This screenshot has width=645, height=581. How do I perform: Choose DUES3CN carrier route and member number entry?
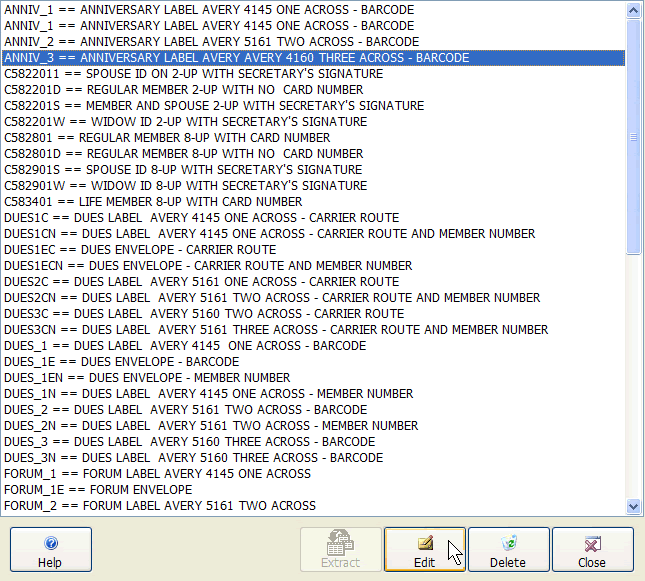point(276,330)
